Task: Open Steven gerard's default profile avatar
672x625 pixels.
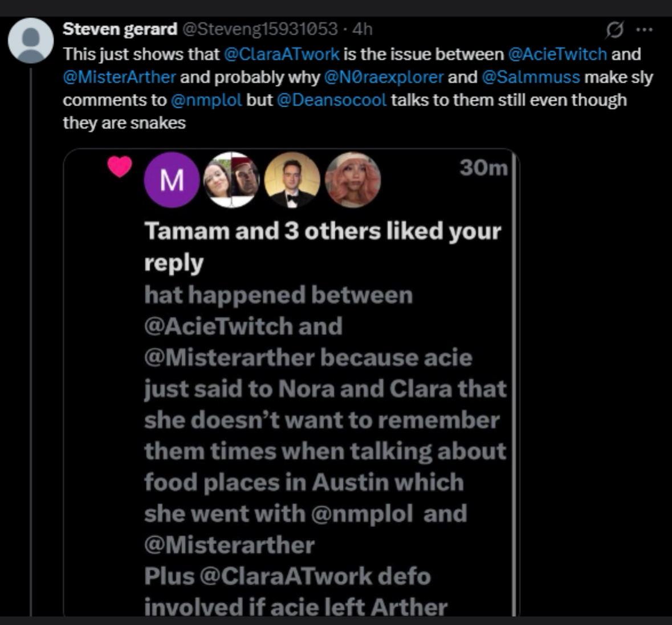Action: pyautogui.click(x=31, y=40)
